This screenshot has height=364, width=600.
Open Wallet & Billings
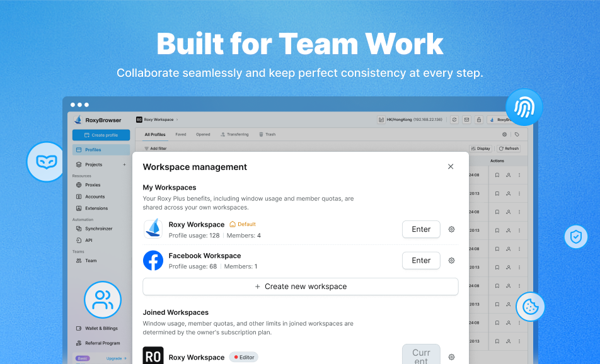tap(101, 329)
